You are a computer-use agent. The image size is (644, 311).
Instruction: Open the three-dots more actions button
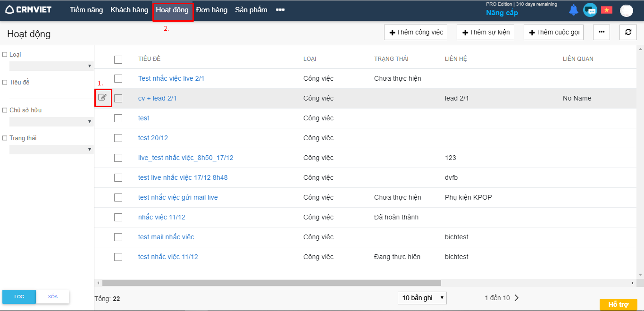coord(601,32)
